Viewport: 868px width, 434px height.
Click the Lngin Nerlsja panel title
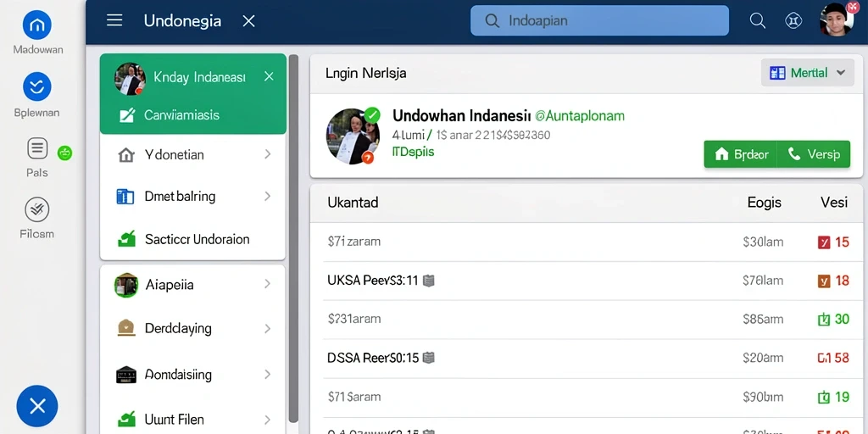click(366, 73)
